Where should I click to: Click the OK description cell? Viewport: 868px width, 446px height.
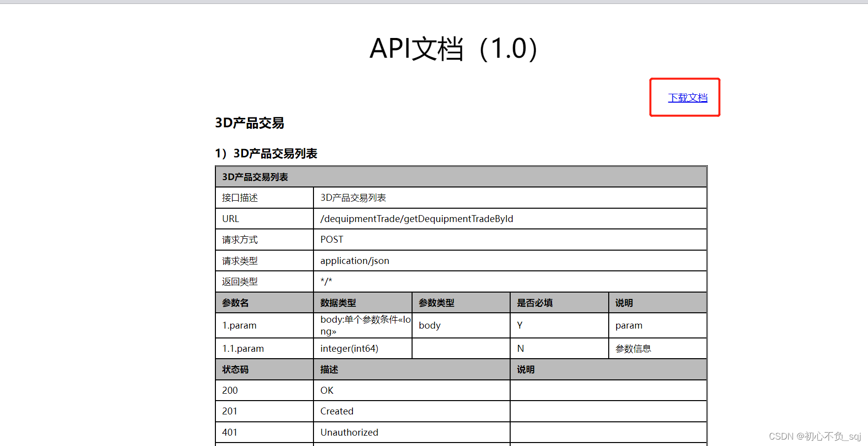(x=412, y=390)
